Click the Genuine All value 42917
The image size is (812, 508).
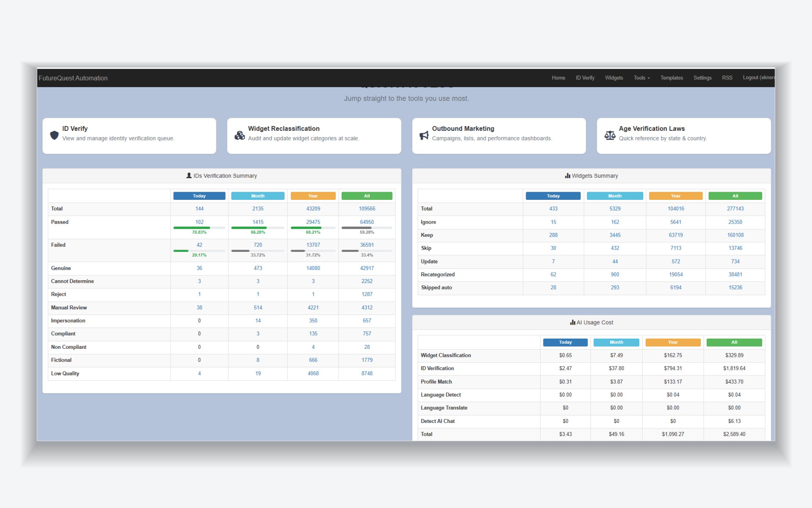click(x=367, y=268)
